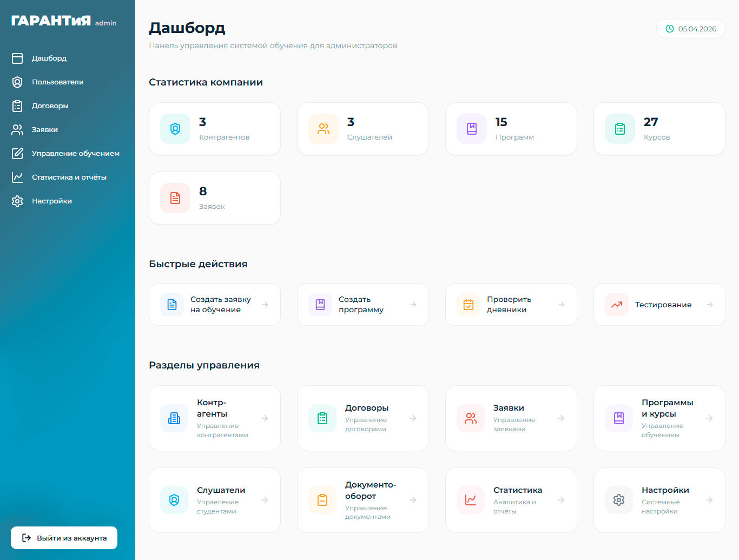The height and width of the screenshot is (560, 739).
Task: Click the arrow on Создать заявку на обучение
Action: point(265,305)
